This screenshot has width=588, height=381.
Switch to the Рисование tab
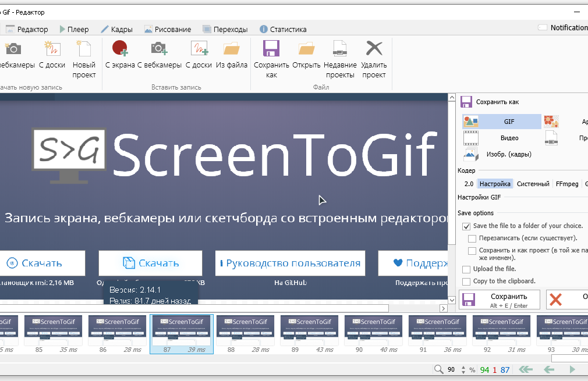point(168,29)
